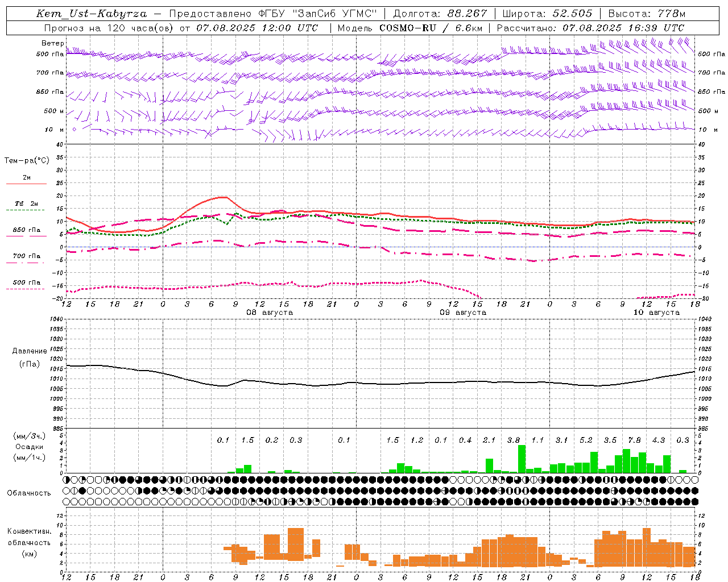Click the '09 августа' date label
The width and height of the screenshot is (728, 582).
(463, 313)
